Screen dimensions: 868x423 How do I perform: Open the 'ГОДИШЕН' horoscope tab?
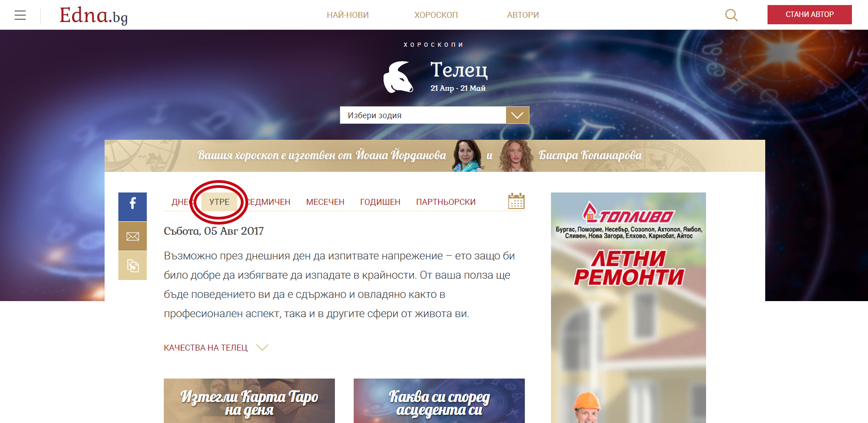coord(380,202)
